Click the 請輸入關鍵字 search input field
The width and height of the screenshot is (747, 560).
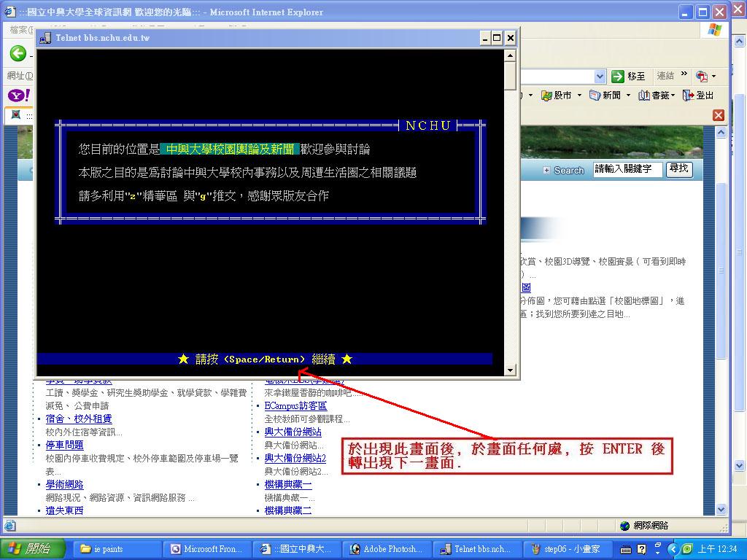click(x=627, y=169)
